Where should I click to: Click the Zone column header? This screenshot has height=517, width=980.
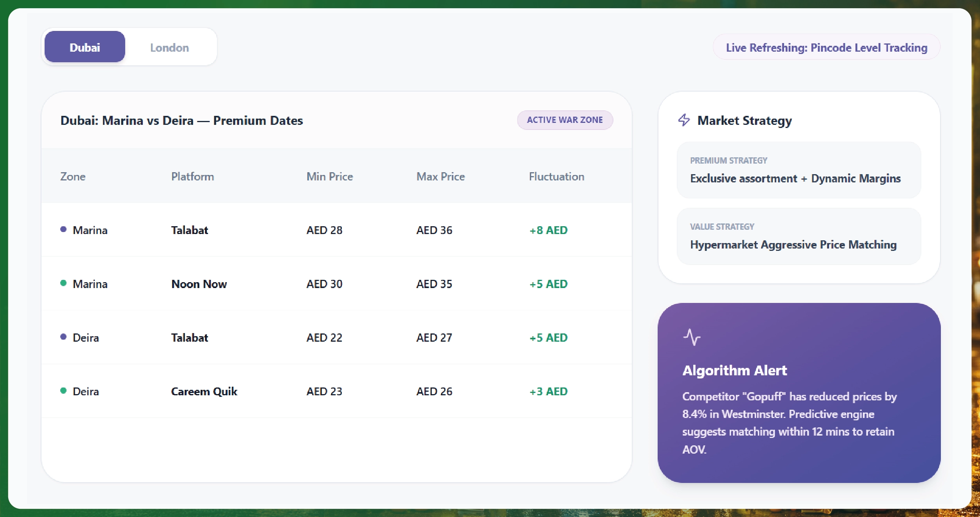pyautogui.click(x=73, y=177)
